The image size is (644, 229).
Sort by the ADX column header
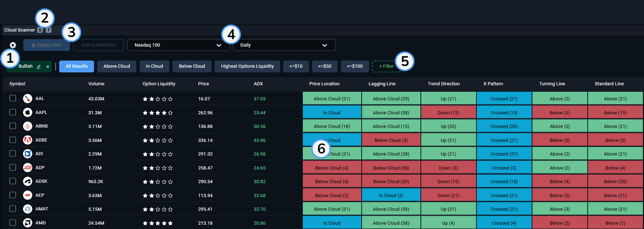pos(258,84)
